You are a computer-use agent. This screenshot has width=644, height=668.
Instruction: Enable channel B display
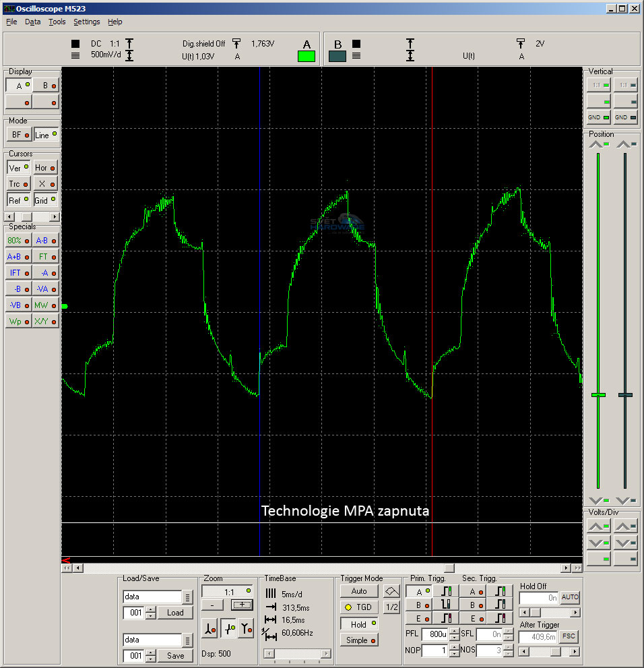[45, 85]
